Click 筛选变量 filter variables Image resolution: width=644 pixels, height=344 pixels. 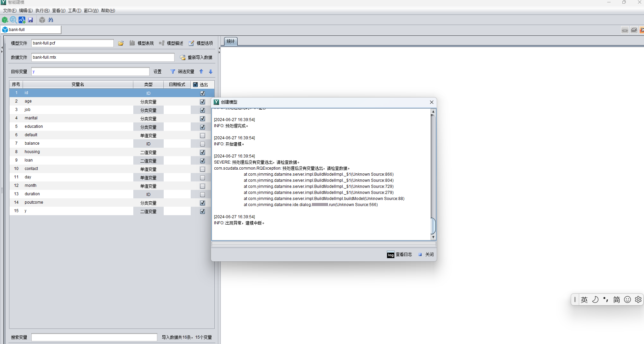point(182,71)
